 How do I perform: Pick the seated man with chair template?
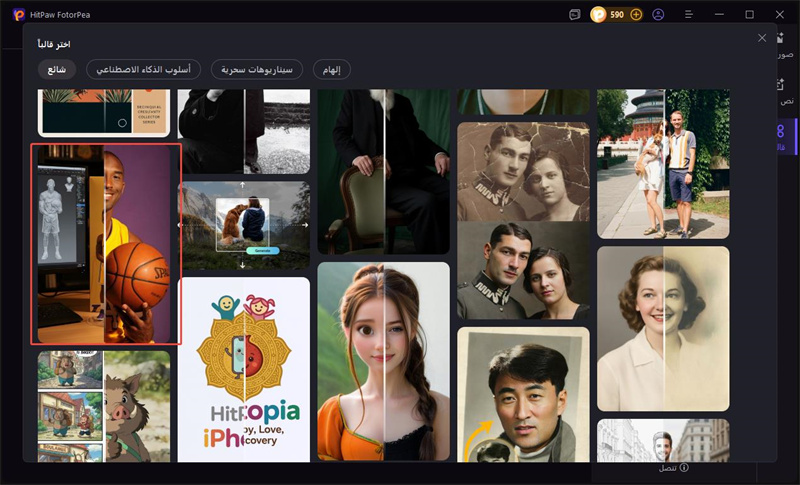tap(384, 172)
